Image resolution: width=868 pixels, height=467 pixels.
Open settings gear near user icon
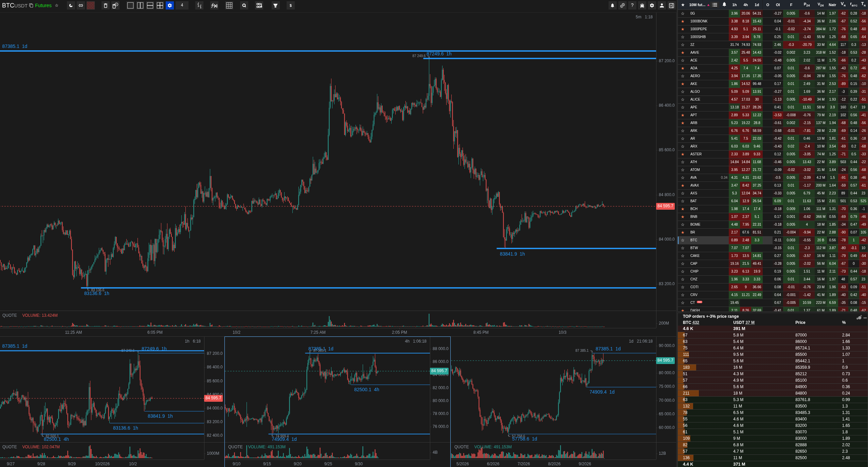pos(652,5)
